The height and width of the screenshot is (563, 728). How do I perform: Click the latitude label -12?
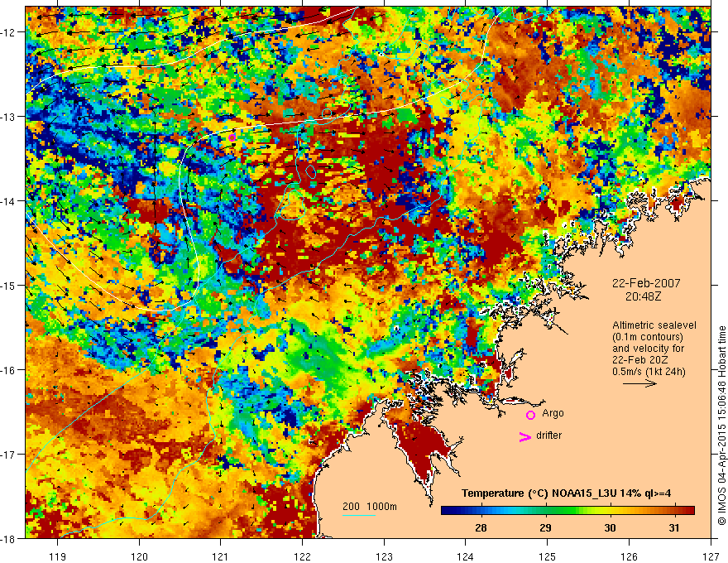[x=9, y=32]
